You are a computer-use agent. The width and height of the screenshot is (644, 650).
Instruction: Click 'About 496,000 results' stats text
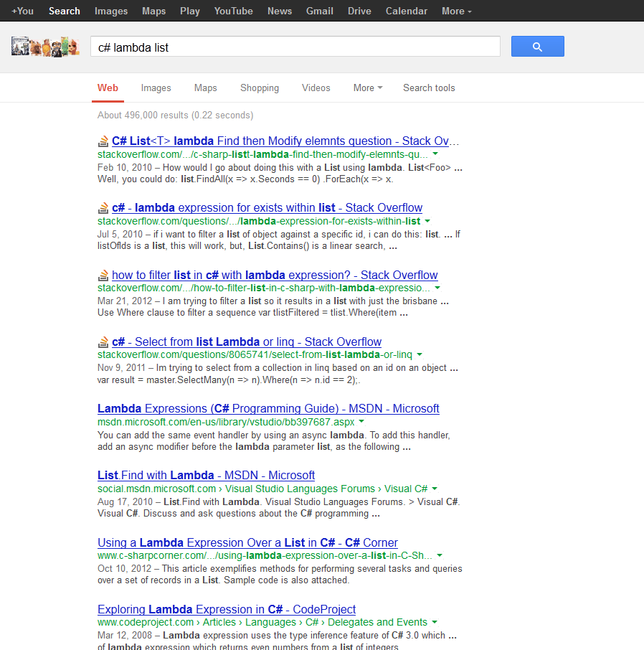coord(175,116)
